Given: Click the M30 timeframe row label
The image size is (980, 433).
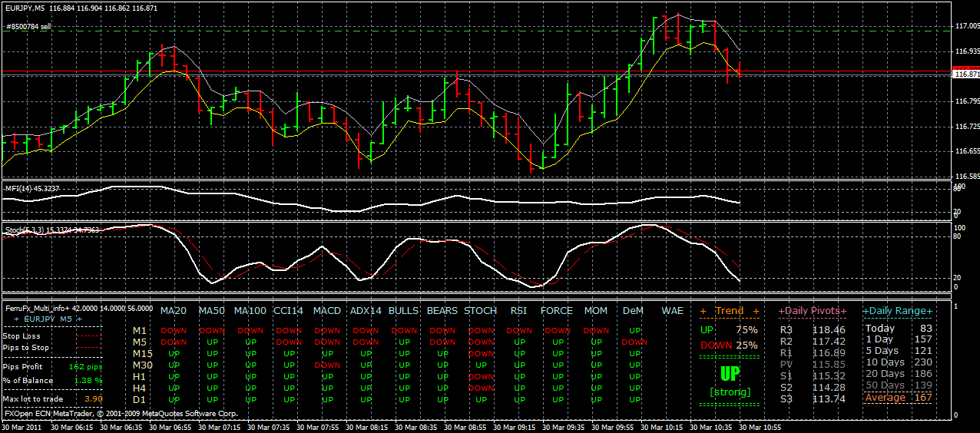Looking at the screenshot, I should click(x=142, y=365).
